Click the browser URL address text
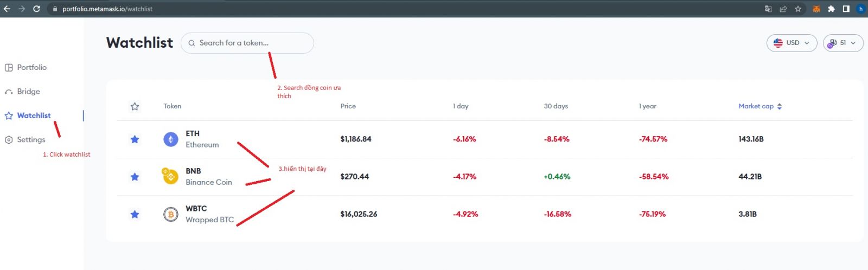 coord(107,9)
